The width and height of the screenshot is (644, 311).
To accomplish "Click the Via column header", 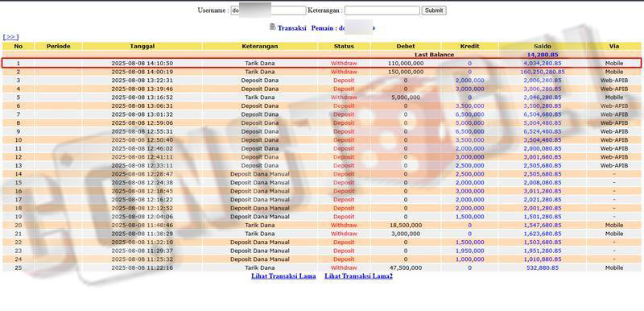I will [x=614, y=46].
